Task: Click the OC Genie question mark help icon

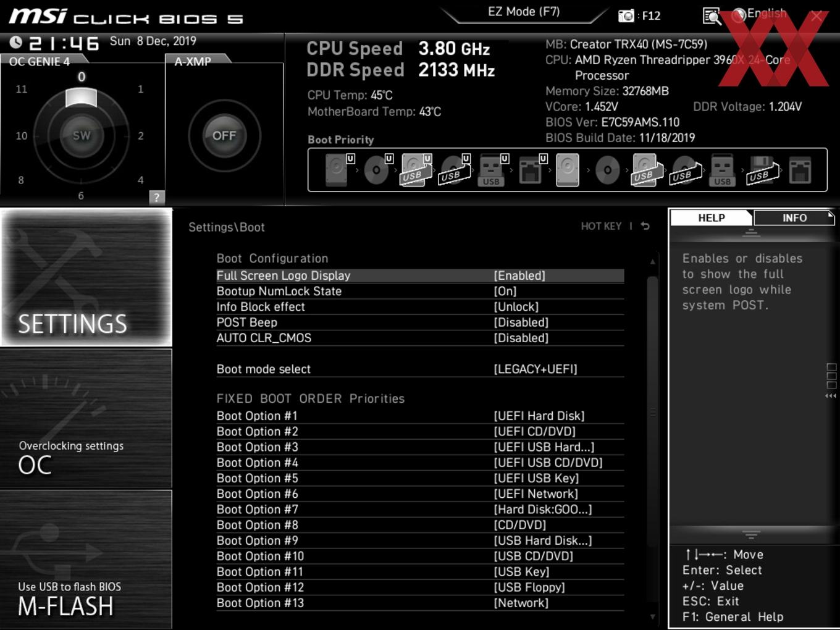Action: point(157,197)
